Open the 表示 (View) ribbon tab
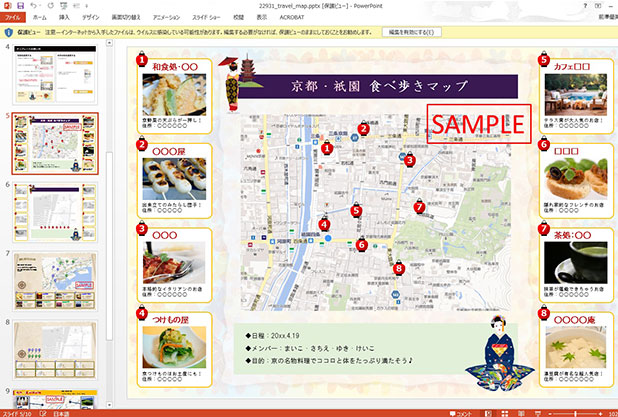Viewport: 618px width, 417px height. pyautogui.click(x=262, y=17)
